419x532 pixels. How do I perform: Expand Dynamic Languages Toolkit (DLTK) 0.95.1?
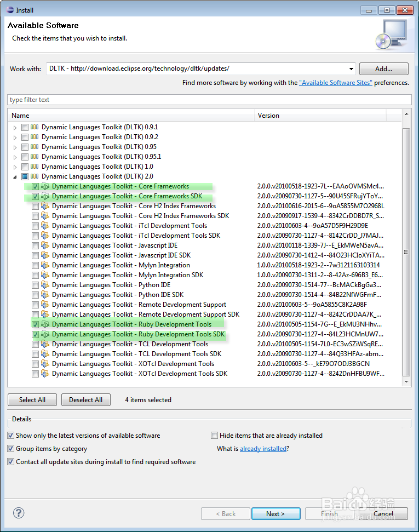click(15, 157)
